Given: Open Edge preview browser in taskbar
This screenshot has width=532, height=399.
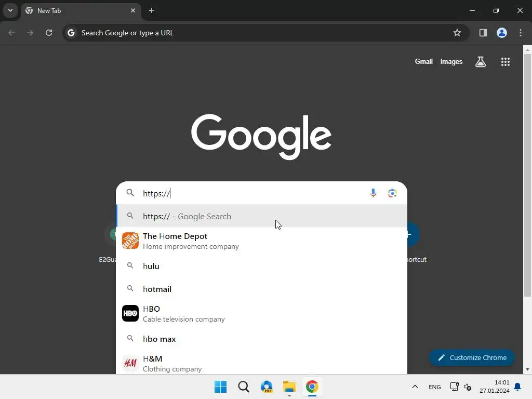Looking at the screenshot, I should point(267,387).
